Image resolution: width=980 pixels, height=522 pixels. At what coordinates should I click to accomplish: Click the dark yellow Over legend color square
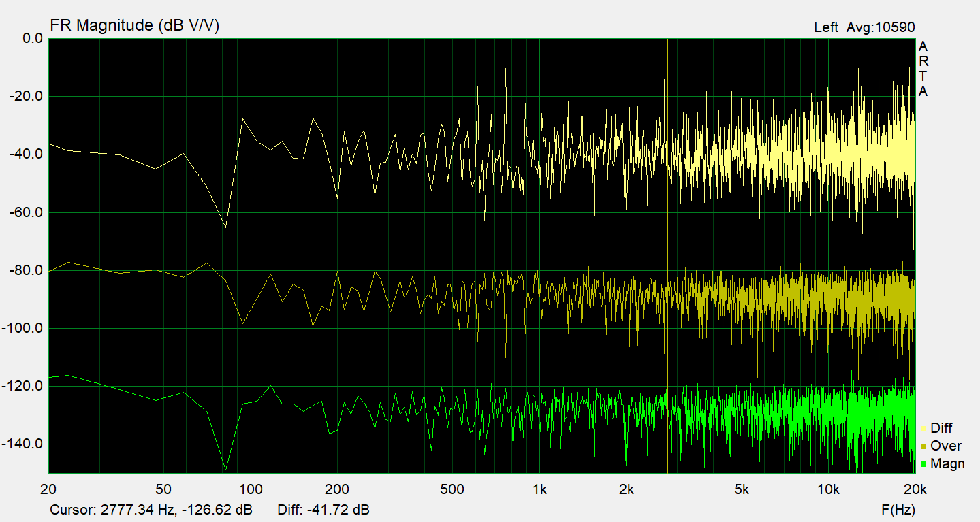pyautogui.click(x=923, y=446)
